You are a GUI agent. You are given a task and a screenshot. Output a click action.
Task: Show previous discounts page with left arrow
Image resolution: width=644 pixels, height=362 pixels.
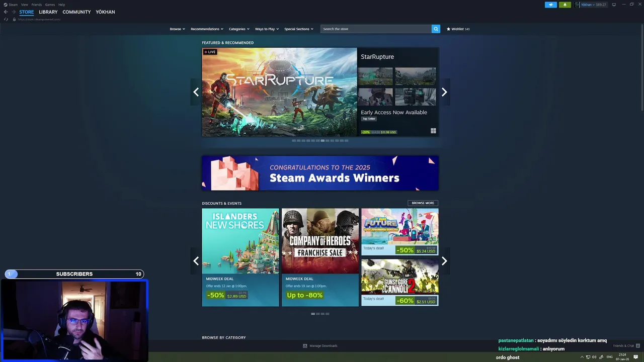coord(196,261)
